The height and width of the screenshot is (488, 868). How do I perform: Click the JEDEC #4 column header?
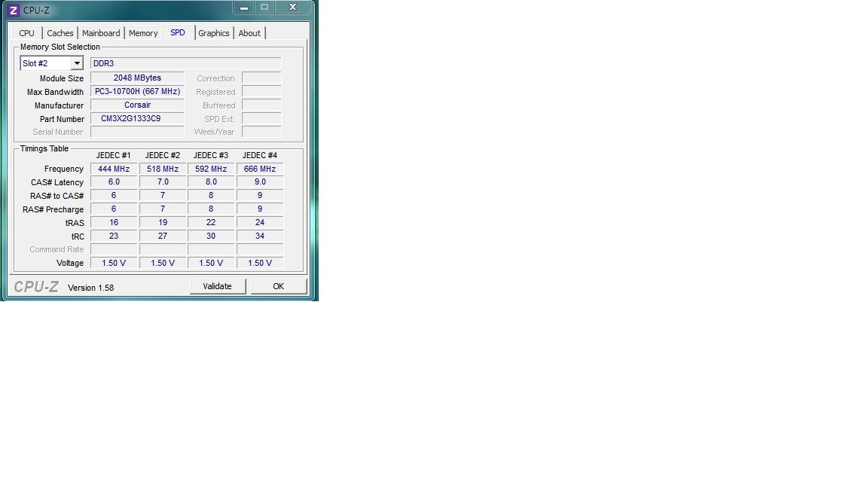pyautogui.click(x=260, y=155)
